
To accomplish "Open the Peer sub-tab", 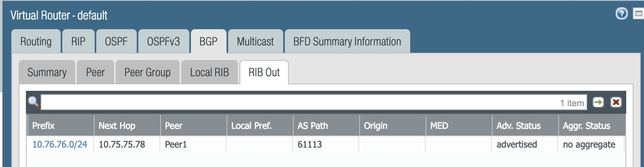I will (x=95, y=73).
